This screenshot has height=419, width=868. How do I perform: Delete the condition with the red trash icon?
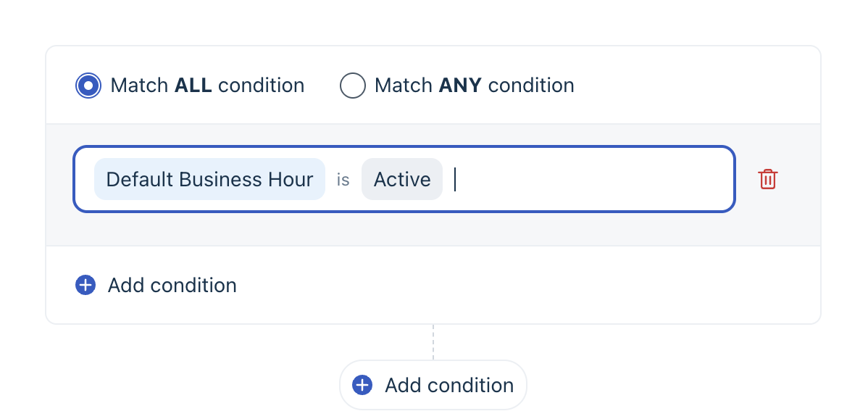tap(768, 179)
